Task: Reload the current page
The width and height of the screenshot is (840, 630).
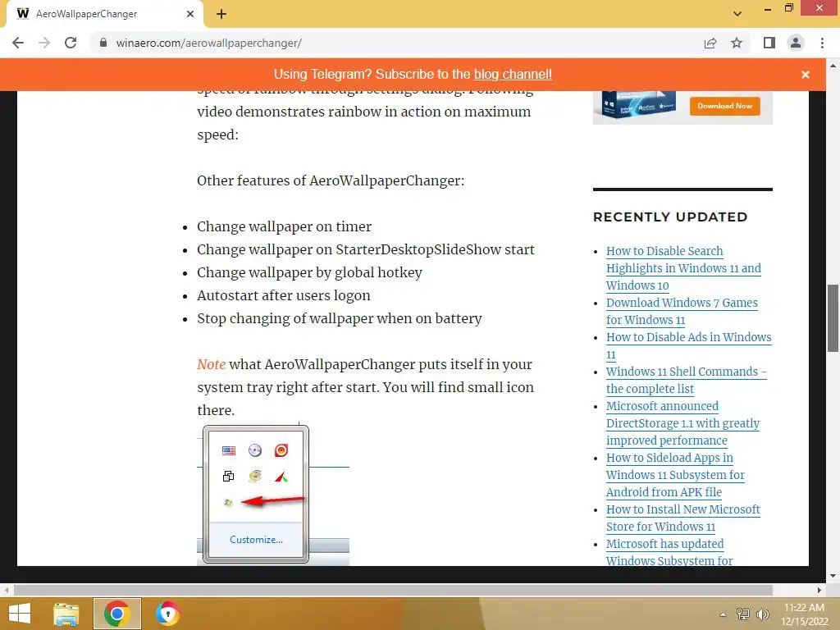Action: click(x=71, y=43)
